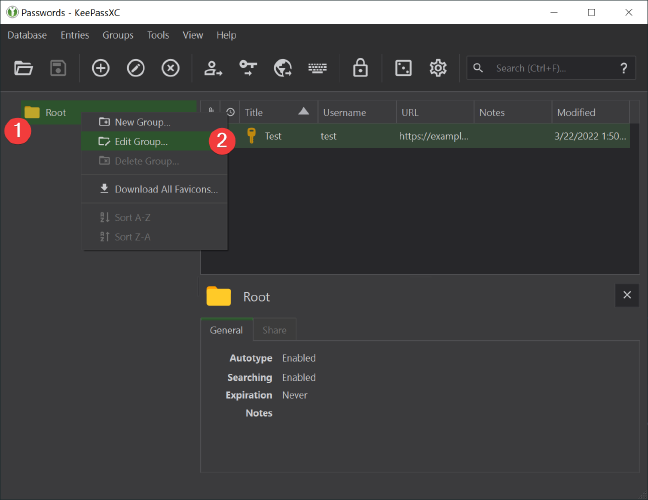The image size is (648, 500).
Task: Choose New Group... from the context menu
Action: click(x=155, y=122)
